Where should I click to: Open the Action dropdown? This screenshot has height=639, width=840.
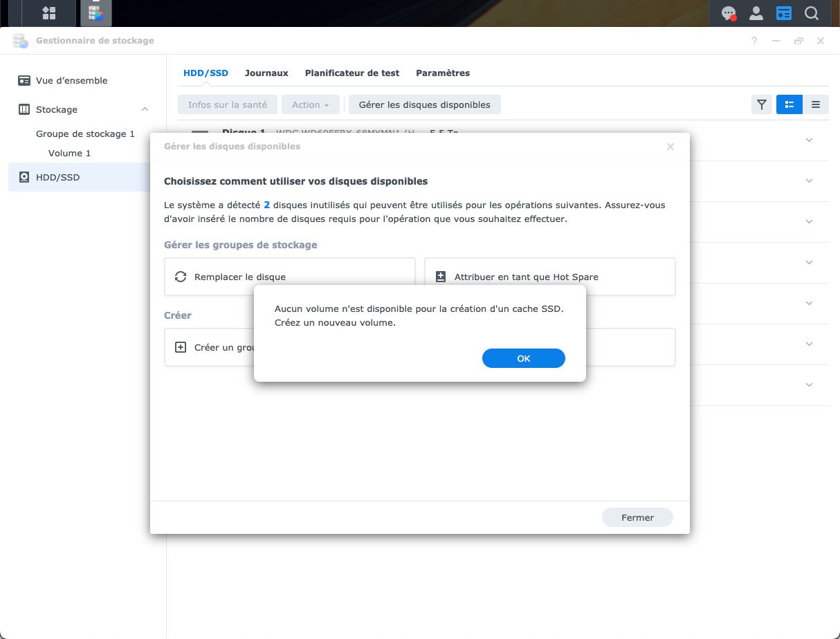[x=311, y=104]
